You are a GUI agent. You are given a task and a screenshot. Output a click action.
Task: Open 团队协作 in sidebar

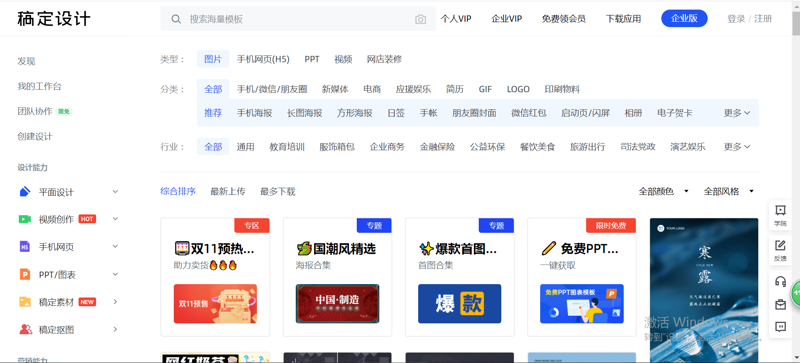coord(35,111)
